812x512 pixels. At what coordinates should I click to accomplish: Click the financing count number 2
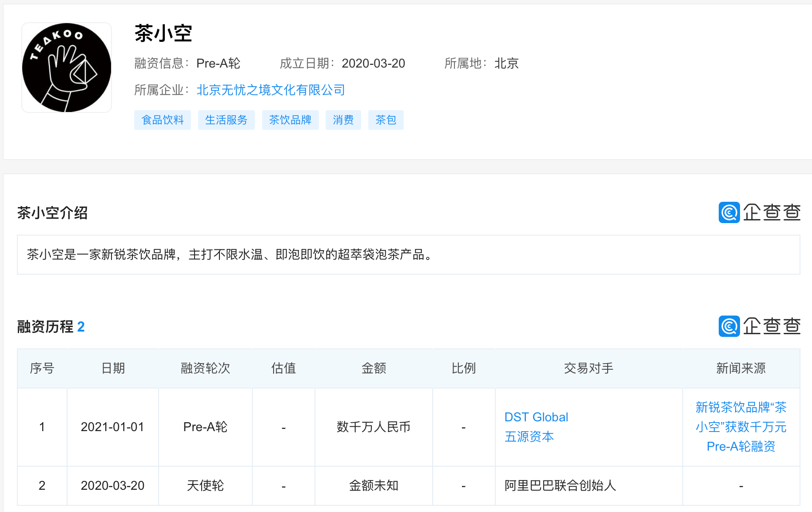(81, 327)
